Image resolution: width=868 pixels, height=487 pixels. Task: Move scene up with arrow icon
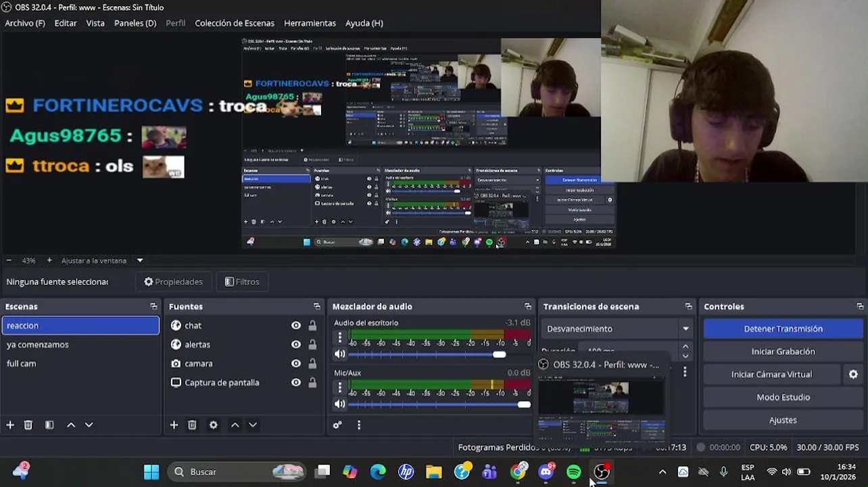click(71, 425)
